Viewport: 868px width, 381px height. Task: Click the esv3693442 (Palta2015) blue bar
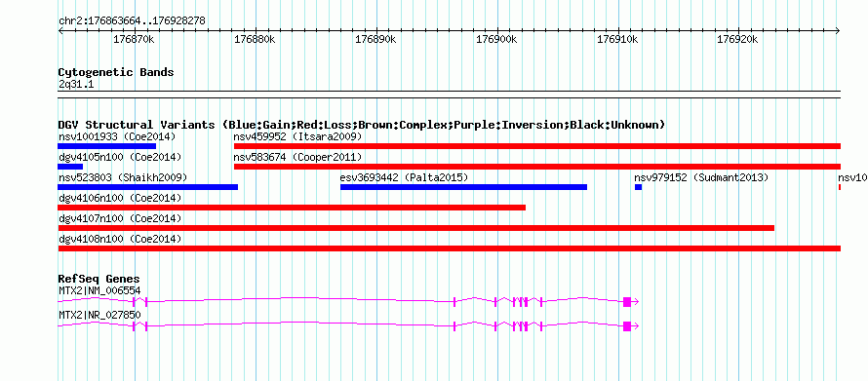[x=463, y=187]
